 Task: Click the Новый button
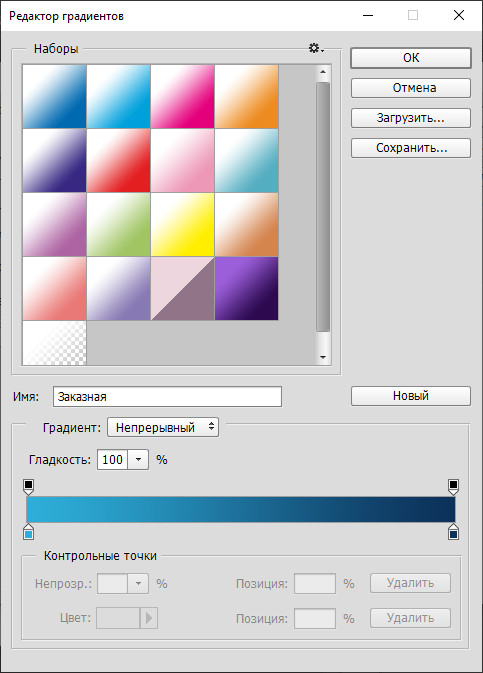tap(411, 396)
